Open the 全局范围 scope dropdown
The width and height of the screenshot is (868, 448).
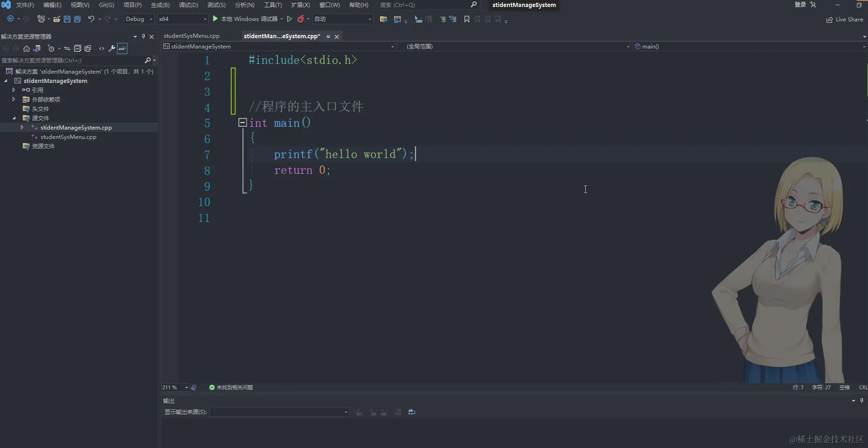click(514, 47)
